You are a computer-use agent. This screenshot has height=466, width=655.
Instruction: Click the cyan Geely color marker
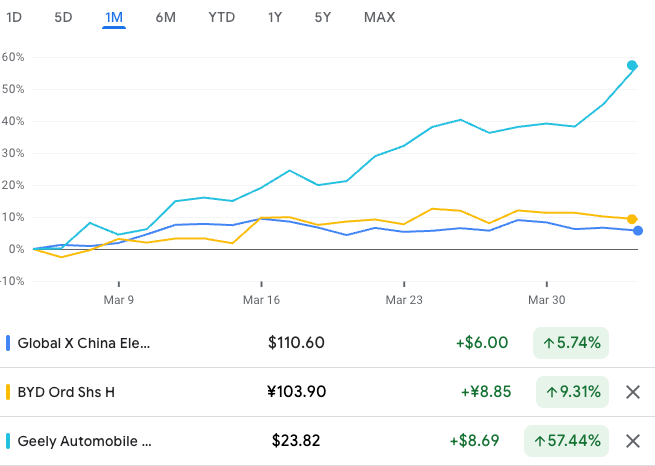[8, 441]
